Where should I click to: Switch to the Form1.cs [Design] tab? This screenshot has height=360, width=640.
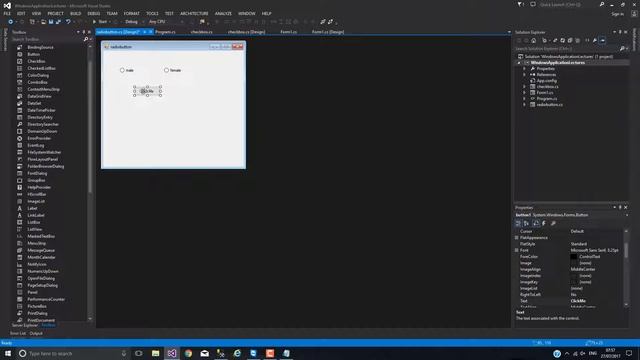(x=328, y=32)
